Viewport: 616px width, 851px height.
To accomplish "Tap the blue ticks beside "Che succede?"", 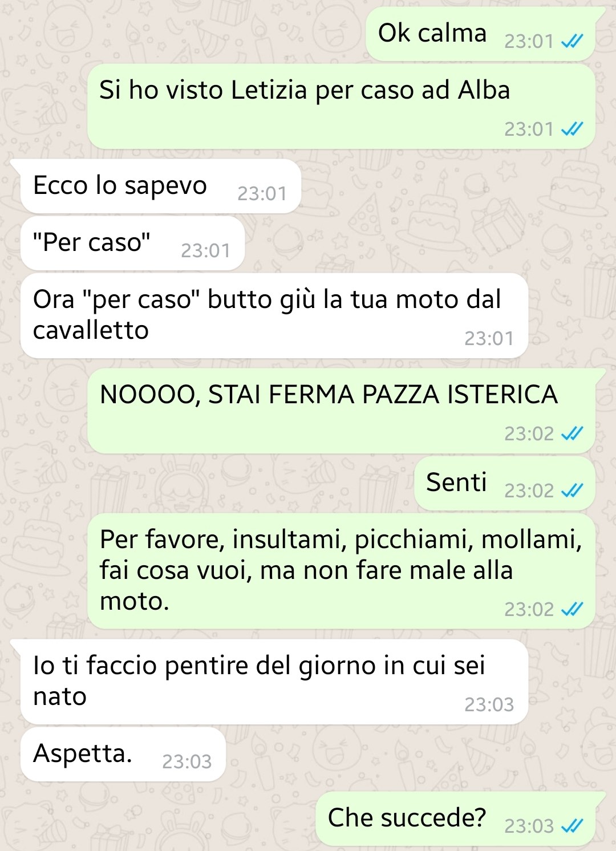I will pyautogui.click(x=572, y=826).
